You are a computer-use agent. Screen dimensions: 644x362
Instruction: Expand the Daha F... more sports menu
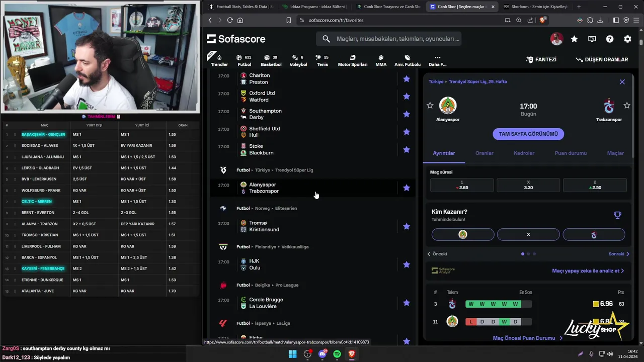[x=437, y=60]
